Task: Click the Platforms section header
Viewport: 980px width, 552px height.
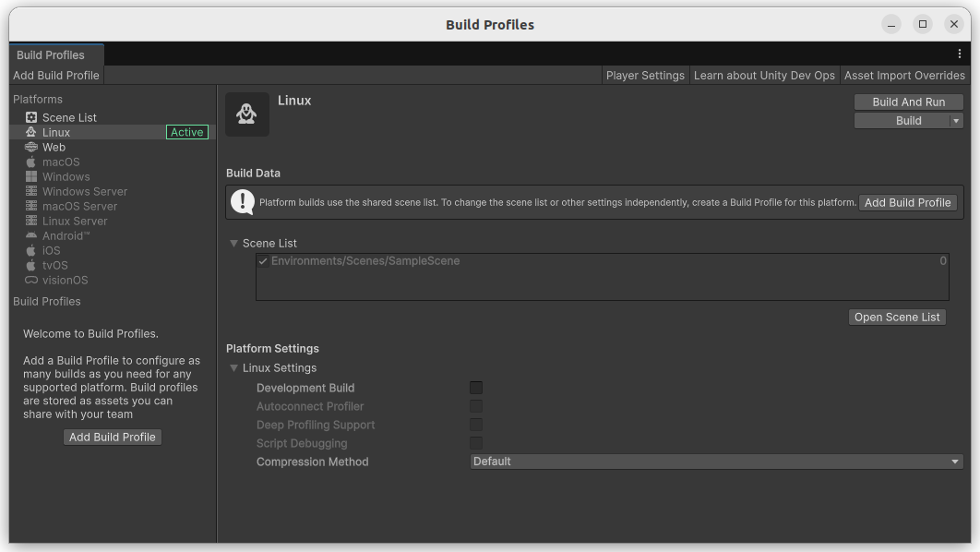Action: click(38, 100)
